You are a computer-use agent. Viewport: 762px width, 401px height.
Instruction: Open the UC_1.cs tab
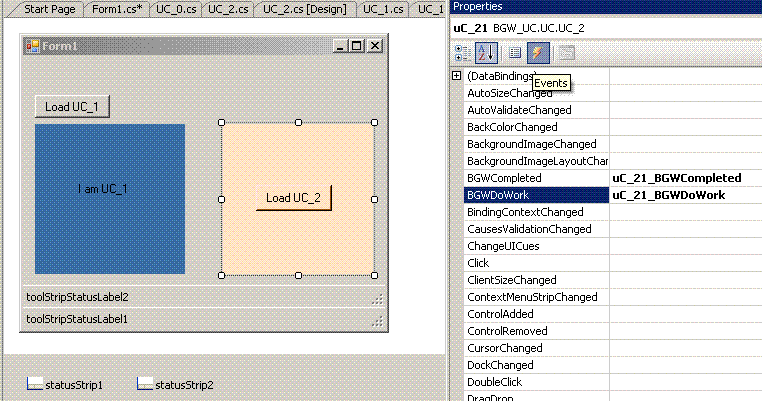click(383, 9)
